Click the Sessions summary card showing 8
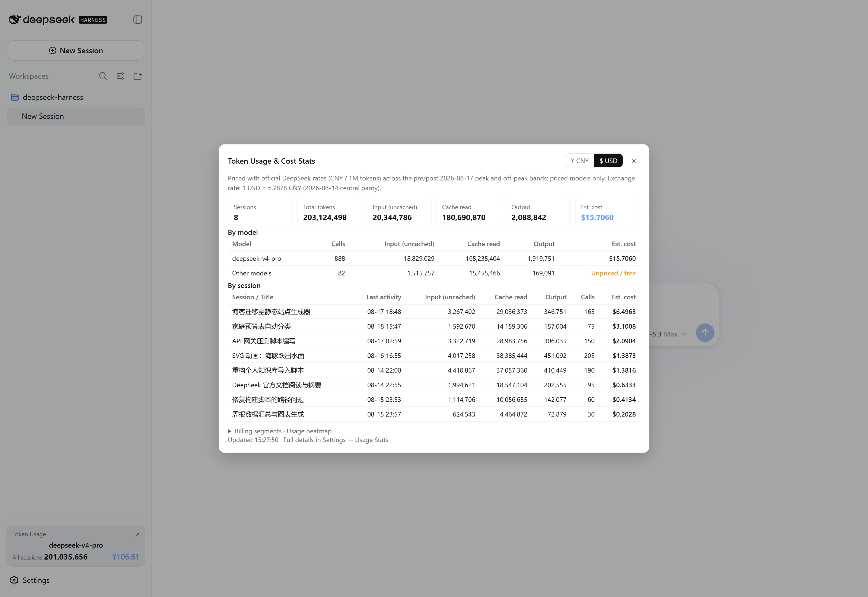 pos(260,212)
